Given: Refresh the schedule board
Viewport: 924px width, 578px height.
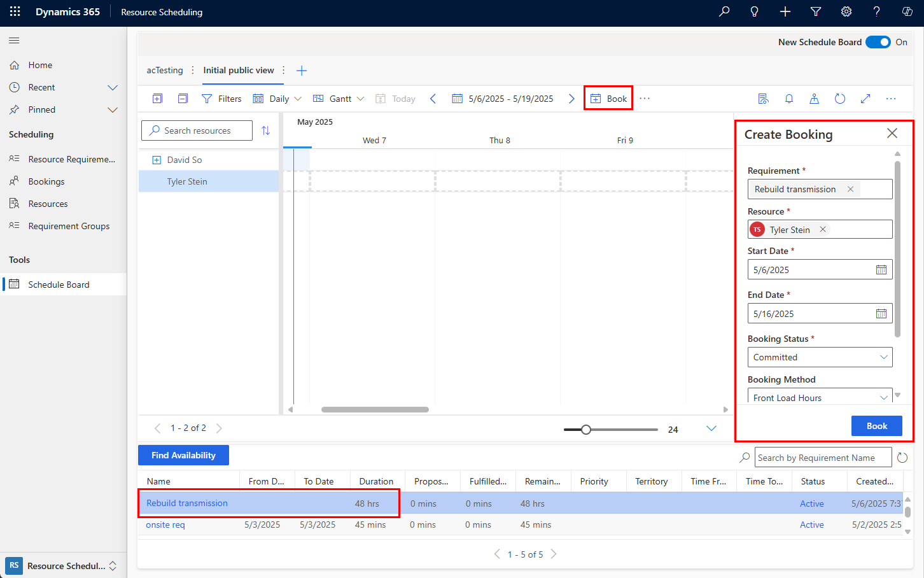Looking at the screenshot, I should coord(840,98).
